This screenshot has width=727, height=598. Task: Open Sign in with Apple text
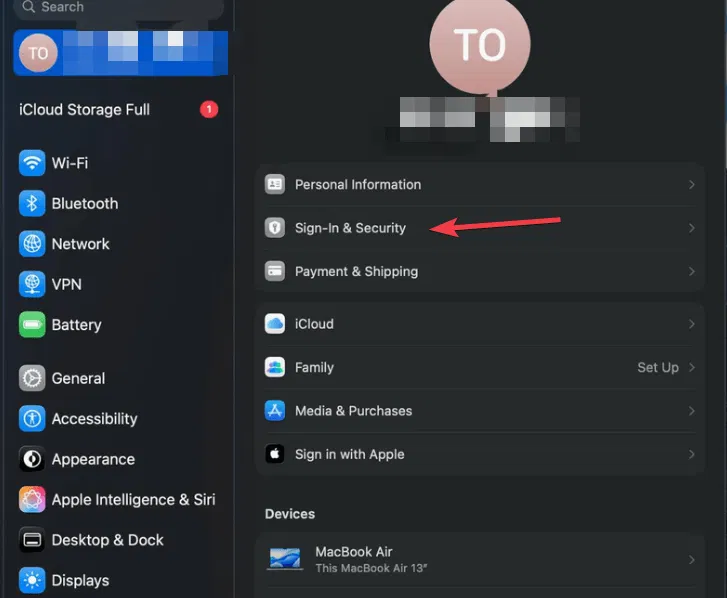coord(350,454)
